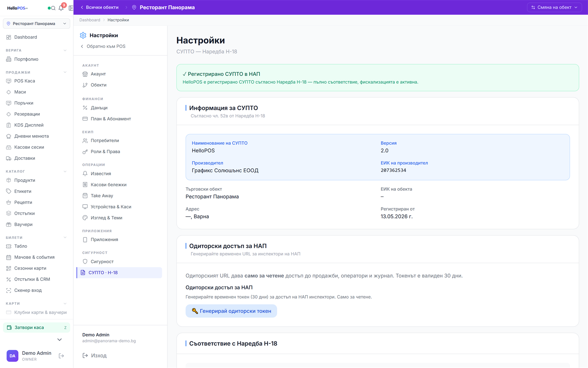Click the Настройки gear icon

(x=83, y=35)
